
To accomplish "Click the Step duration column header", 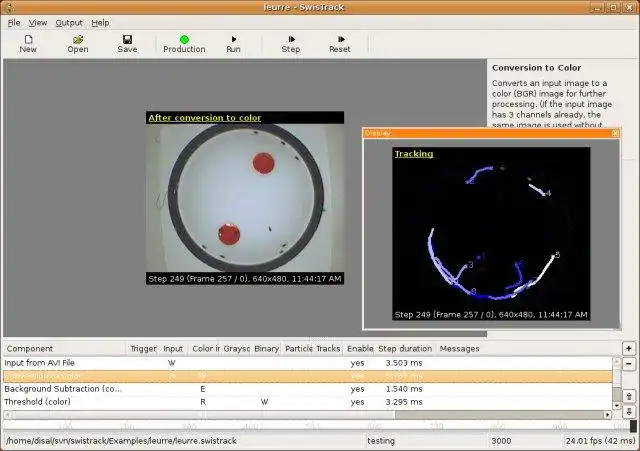I will 405,349.
